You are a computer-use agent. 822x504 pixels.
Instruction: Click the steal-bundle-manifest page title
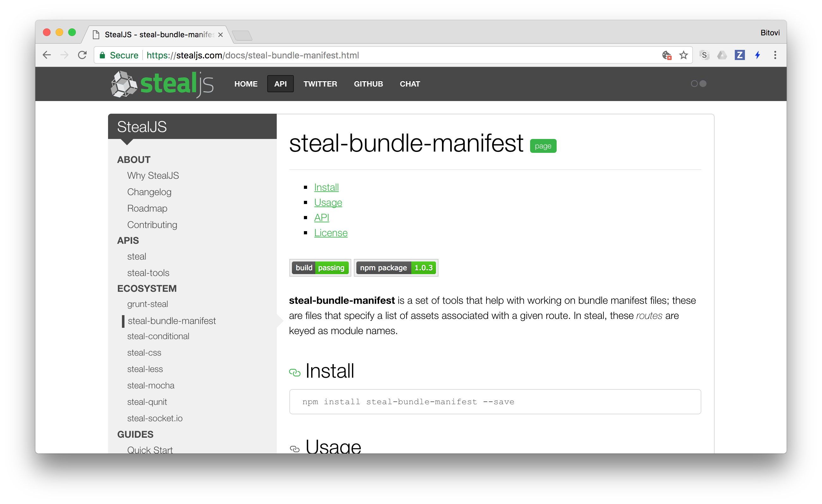click(x=406, y=143)
